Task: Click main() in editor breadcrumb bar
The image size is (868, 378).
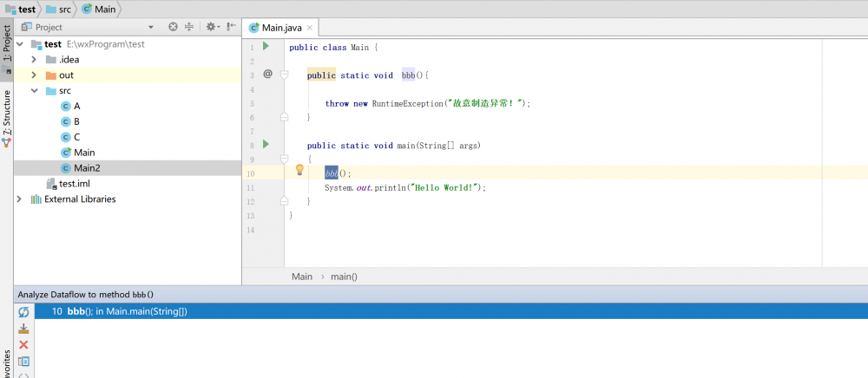Action: pos(344,277)
